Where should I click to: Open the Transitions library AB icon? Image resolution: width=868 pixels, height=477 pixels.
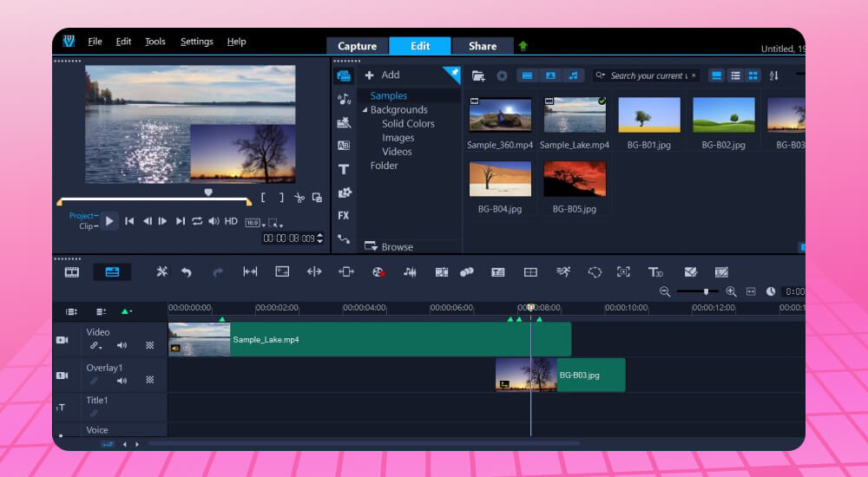coord(344,146)
